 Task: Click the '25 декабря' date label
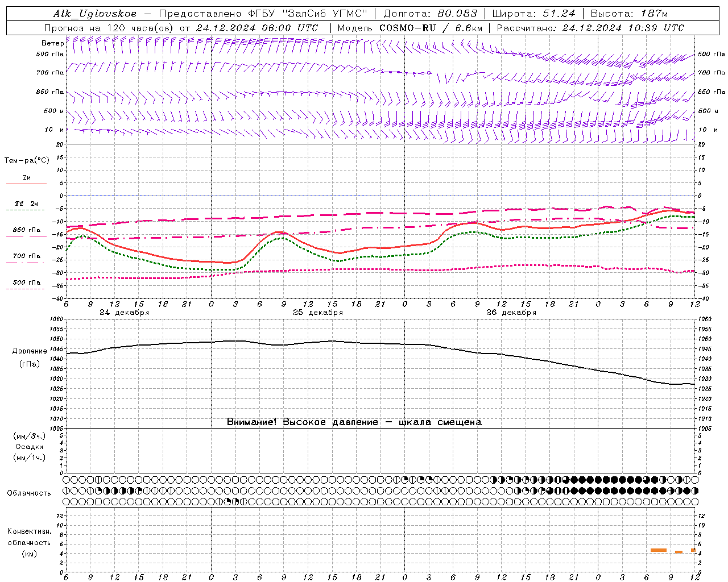tap(318, 313)
